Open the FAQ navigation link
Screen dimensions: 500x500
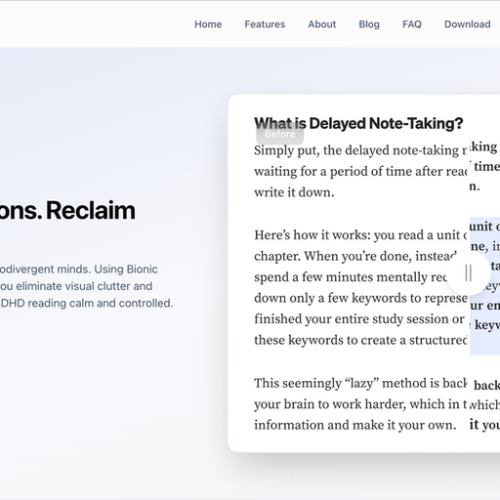pos(412,24)
